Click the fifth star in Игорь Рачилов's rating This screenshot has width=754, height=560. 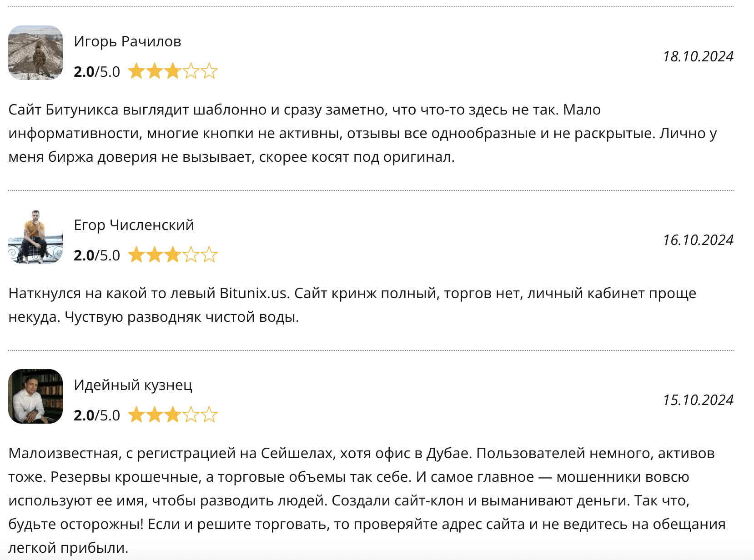[209, 71]
